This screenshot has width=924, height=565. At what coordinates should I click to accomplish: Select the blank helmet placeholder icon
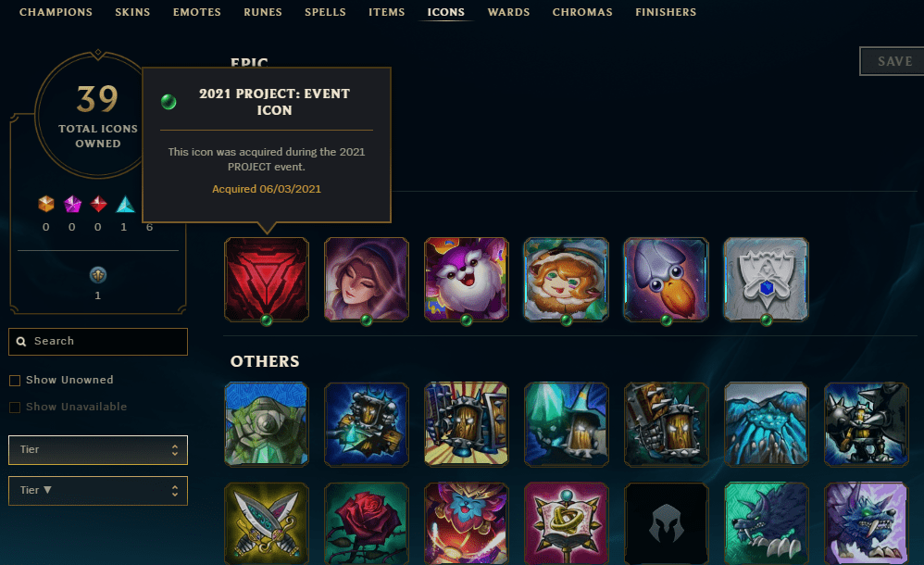click(667, 523)
